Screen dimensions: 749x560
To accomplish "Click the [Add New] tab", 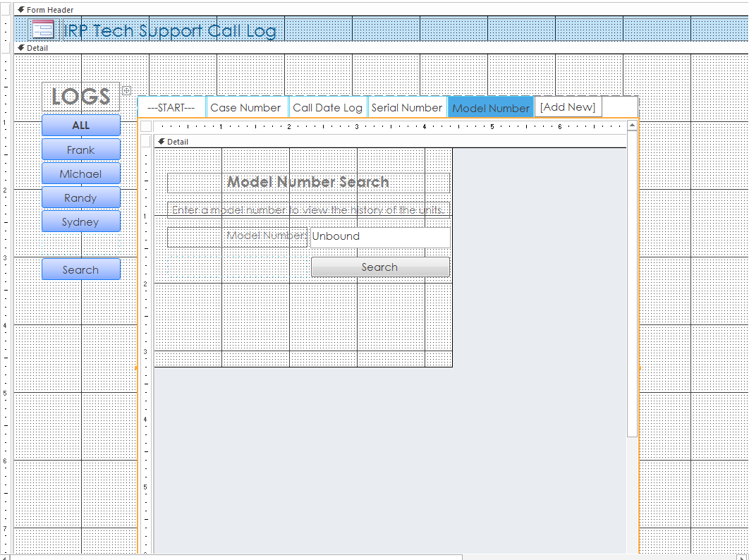I will point(568,106).
